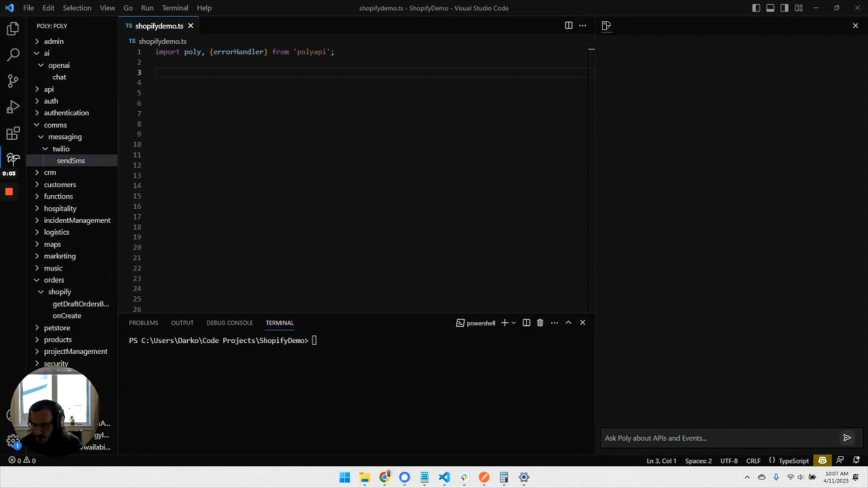
Task: Open the View menu
Action: (x=107, y=8)
